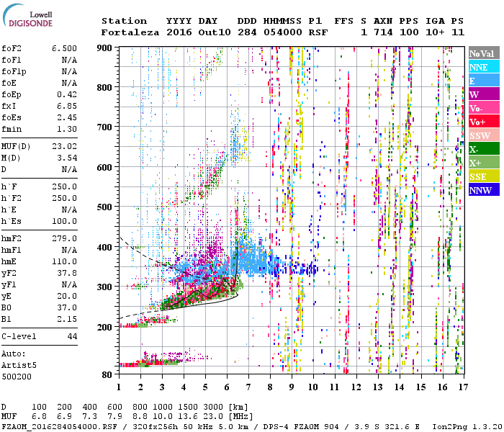This screenshot has height=432, width=504.
Task: Click the fmin value 1.30
Action: pyautogui.click(x=67, y=129)
